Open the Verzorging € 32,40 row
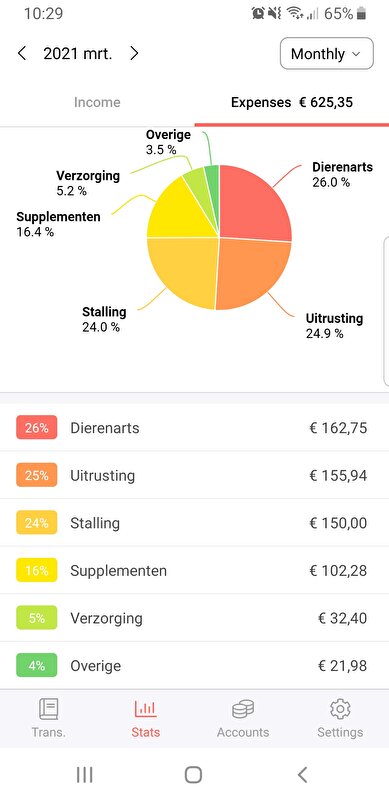The width and height of the screenshot is (389, 800). (194, 618)
